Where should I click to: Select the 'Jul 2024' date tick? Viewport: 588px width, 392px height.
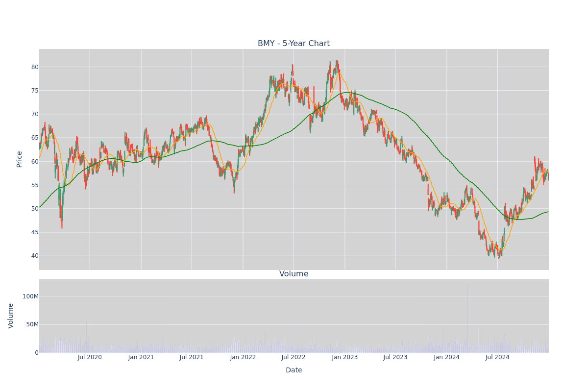pyautogui.click(x=497, y=357)
